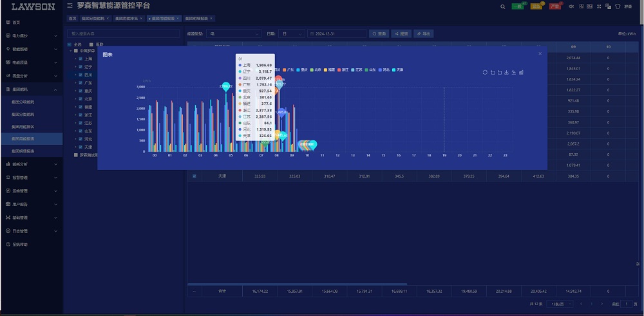Toggle the 全选 select-all checkbox

click(x=70, y=44)
